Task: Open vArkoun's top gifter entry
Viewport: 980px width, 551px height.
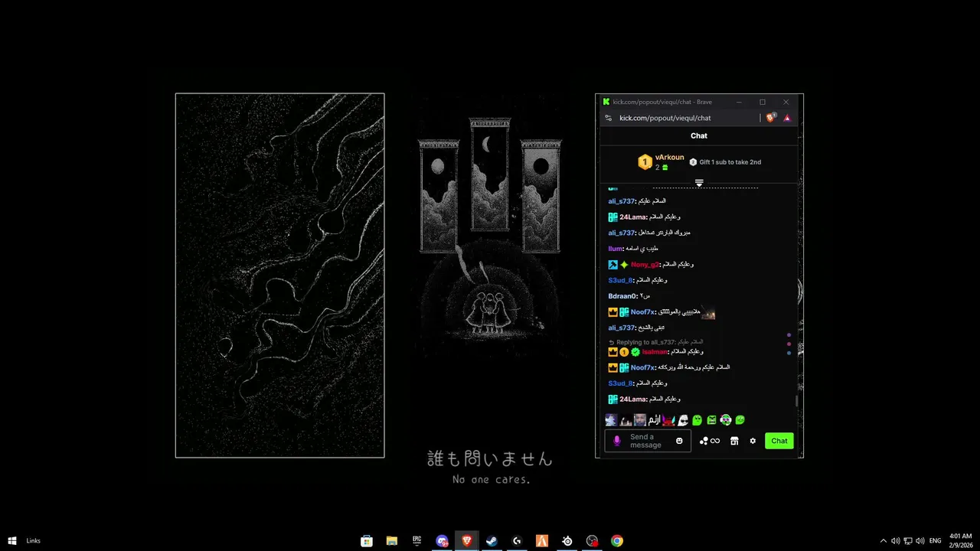Action: 661,161
